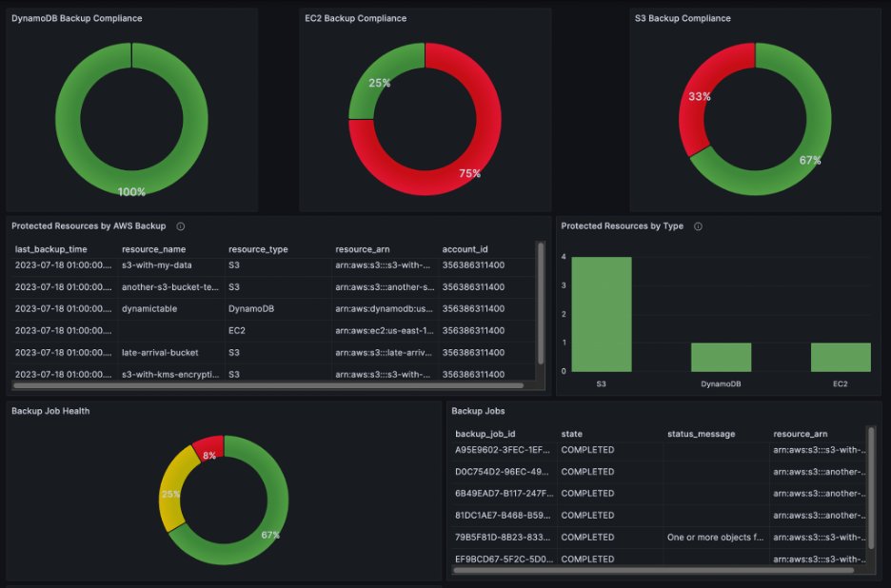Viewport: 891px width, 588px height.
Task: Click arn:aws:s3:::late-arriv... ARN cell
Action: (x=384, y=352)
